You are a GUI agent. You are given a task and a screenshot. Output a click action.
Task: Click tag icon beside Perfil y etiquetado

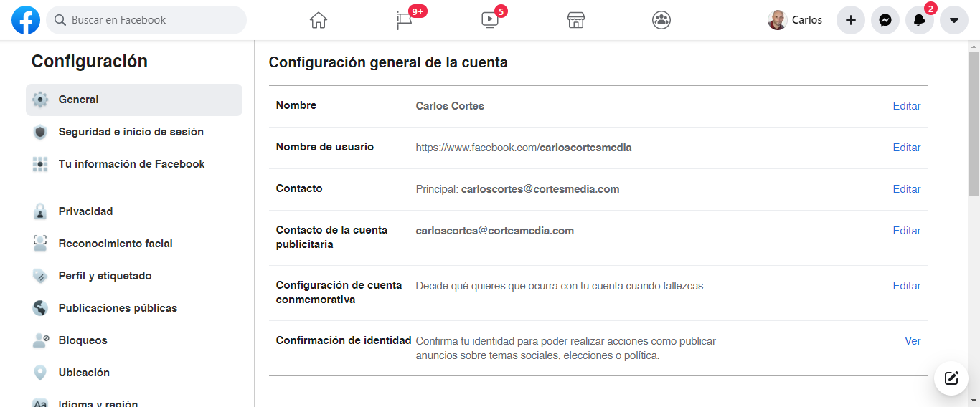point(40,276)
